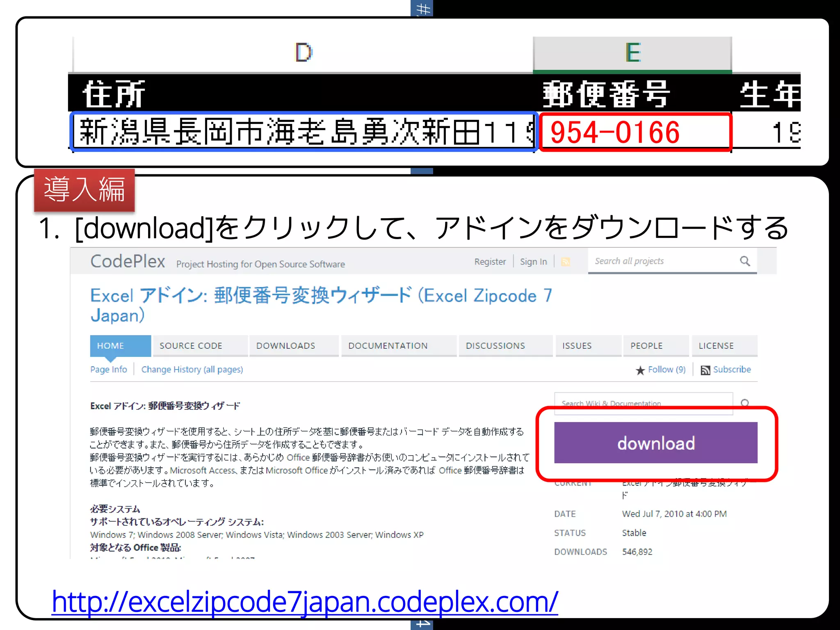This screenshot has height=630, width=840.
Task: Open Change History (all pages)
Action: pyautogui.click(x=192, y=370)
